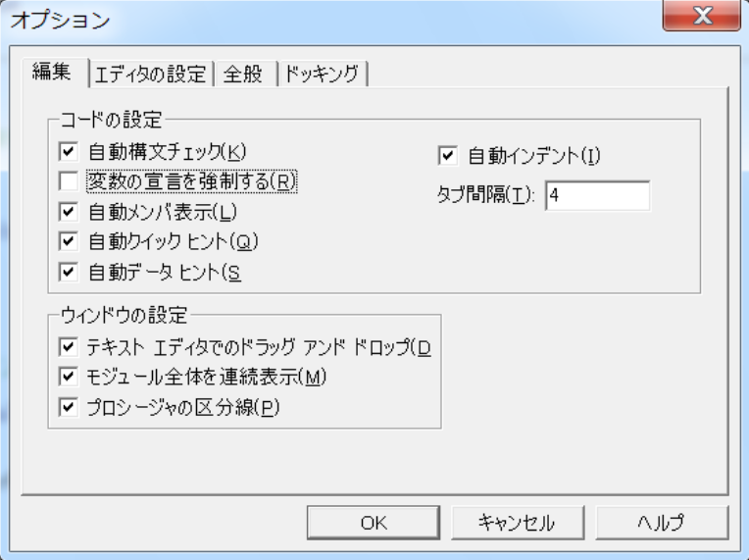Disable the 自動構文チェック checkbox
The height and width of the screenshot is (560, 749).
click(x=68, y=152)
